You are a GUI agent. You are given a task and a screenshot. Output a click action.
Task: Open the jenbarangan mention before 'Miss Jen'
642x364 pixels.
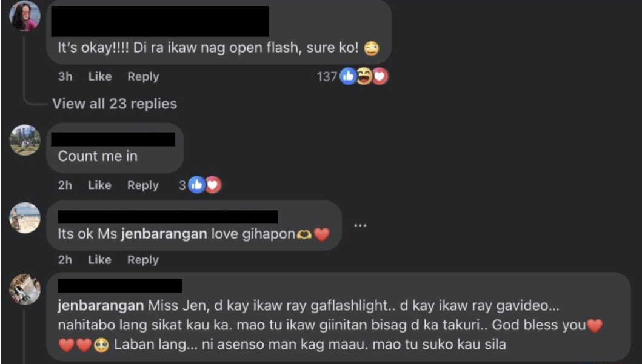[101, 305]
